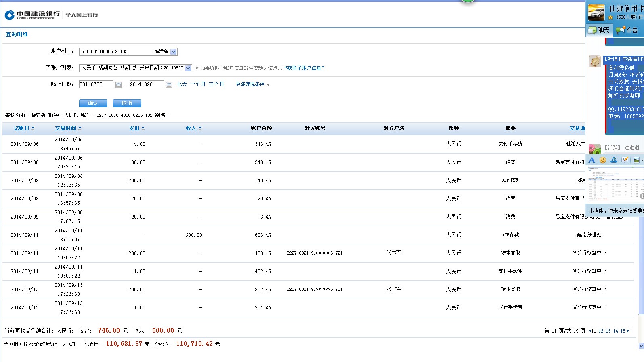Expand 更多筛选条件 filter options
Image resolution: width=644 pixels, height=362 pixels.
click(x=252, y=84)
